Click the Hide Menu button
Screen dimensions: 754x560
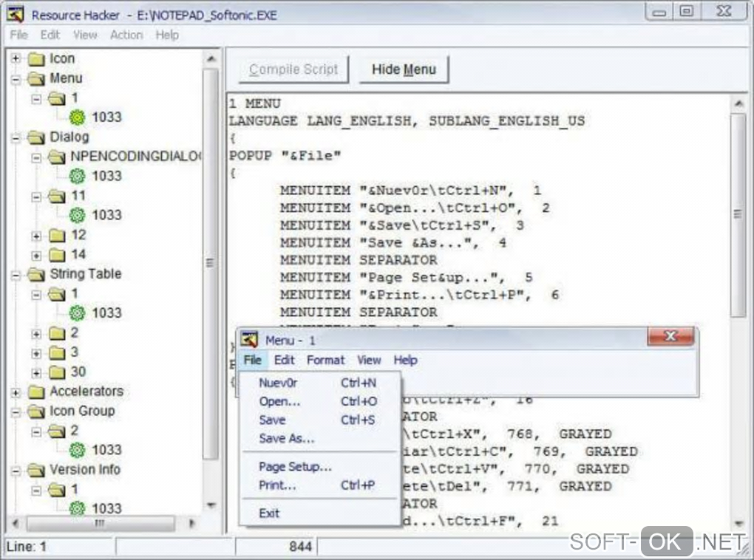pyautogui.click(x=404, y=69)
